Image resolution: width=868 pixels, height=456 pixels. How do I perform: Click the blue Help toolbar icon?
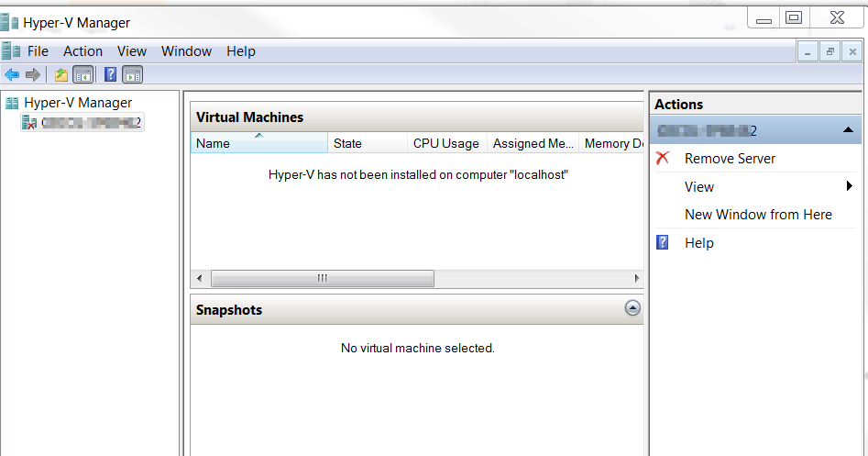coord(110,74)
